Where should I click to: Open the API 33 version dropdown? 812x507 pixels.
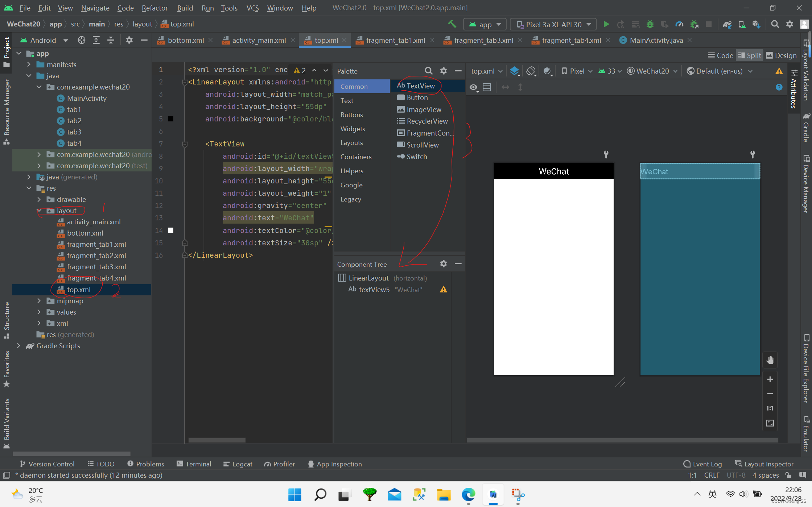click(610, 71)
